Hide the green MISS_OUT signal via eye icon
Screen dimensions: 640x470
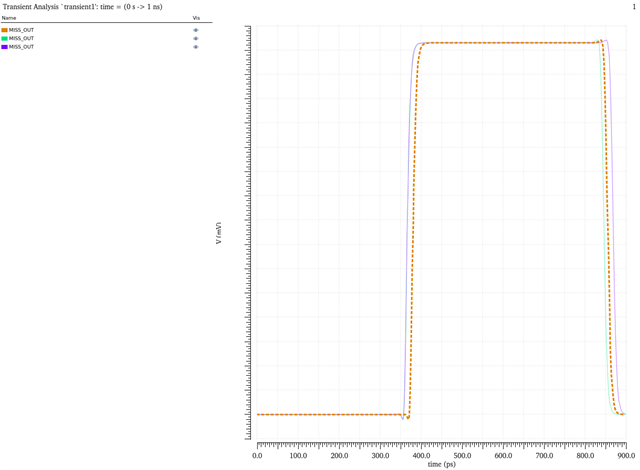(196, 38)
